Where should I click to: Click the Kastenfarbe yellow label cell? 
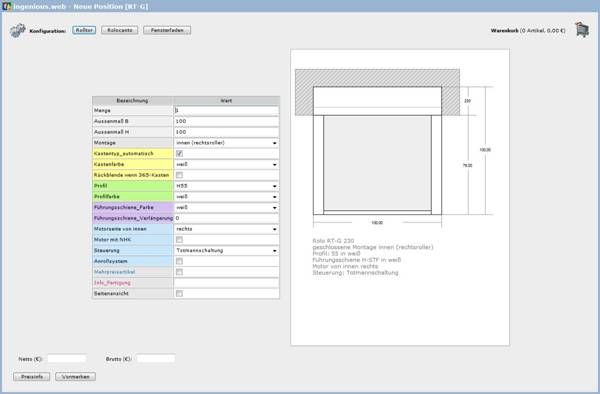pos(133,164)
